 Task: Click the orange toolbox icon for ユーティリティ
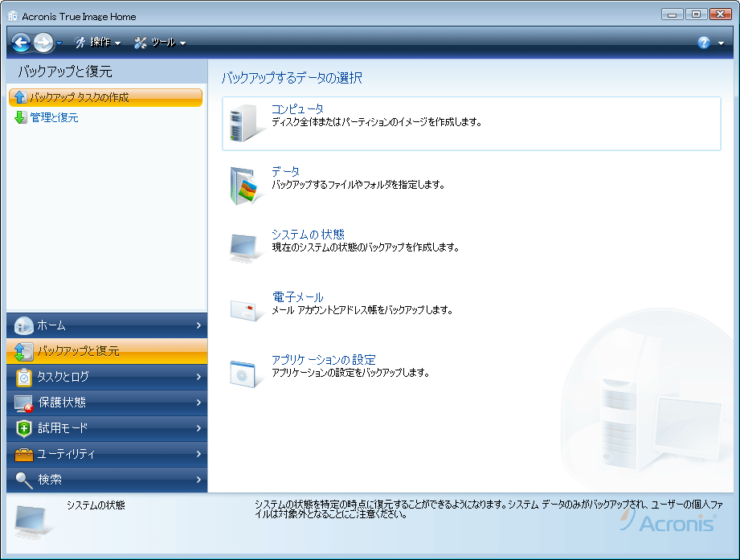(23, 454)
